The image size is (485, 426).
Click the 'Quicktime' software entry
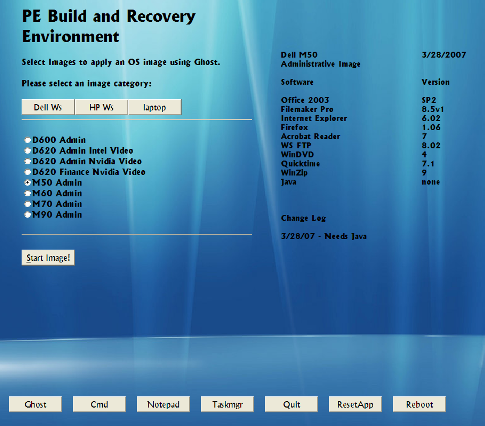point(300,163)
